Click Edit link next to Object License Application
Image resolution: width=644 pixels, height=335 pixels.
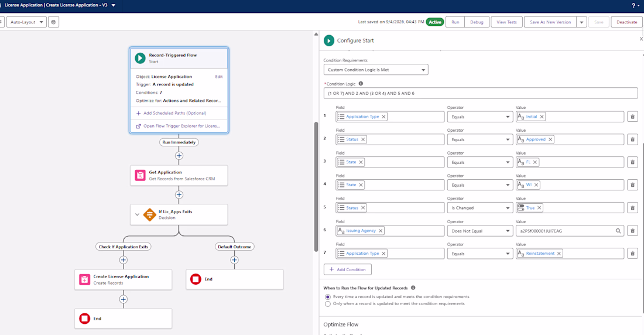(x=219, y=77)
